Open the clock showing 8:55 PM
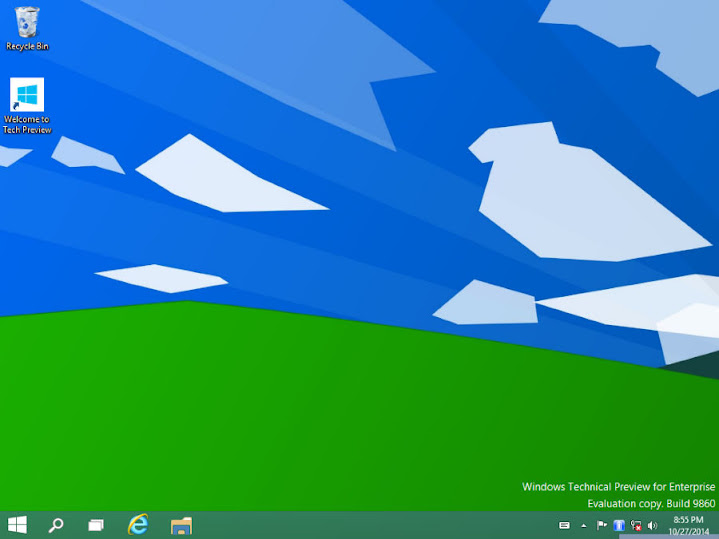 688,526
